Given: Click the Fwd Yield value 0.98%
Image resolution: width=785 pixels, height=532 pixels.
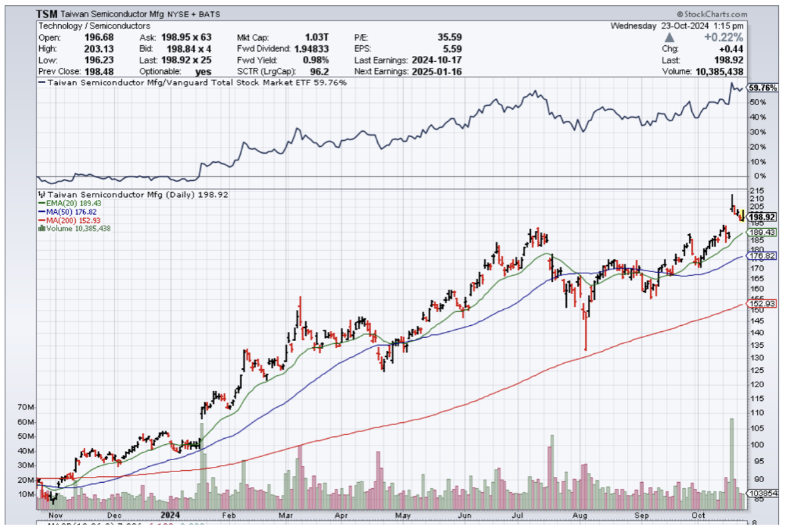Looking at the screenshot, I should (x=316, y=60).
